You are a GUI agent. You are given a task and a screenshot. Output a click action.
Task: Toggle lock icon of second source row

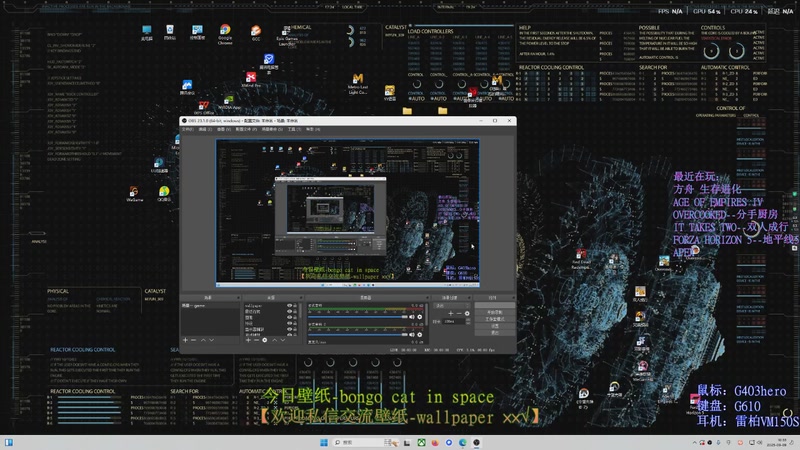[295, 312]
